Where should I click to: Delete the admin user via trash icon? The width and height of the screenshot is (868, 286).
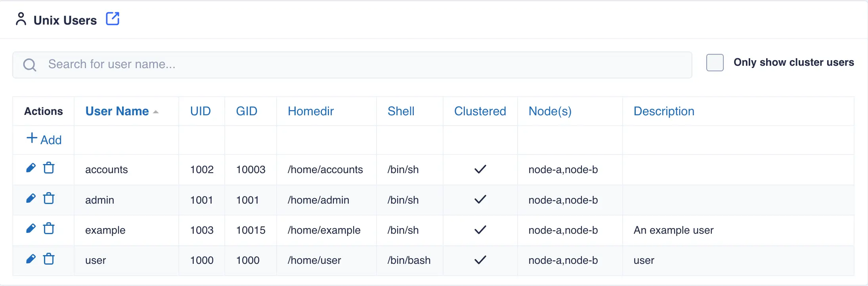coord(49,198)
